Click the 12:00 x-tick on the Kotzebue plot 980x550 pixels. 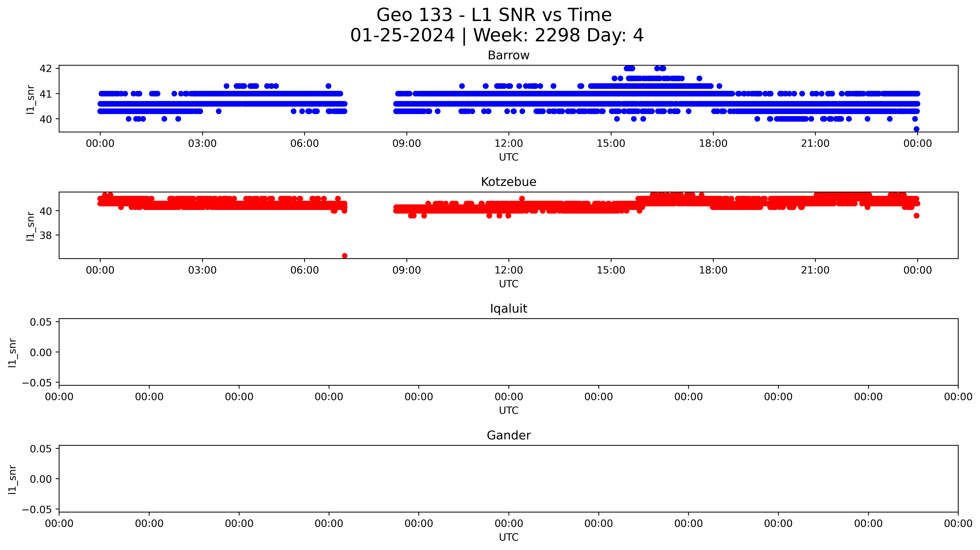point(509,271)
